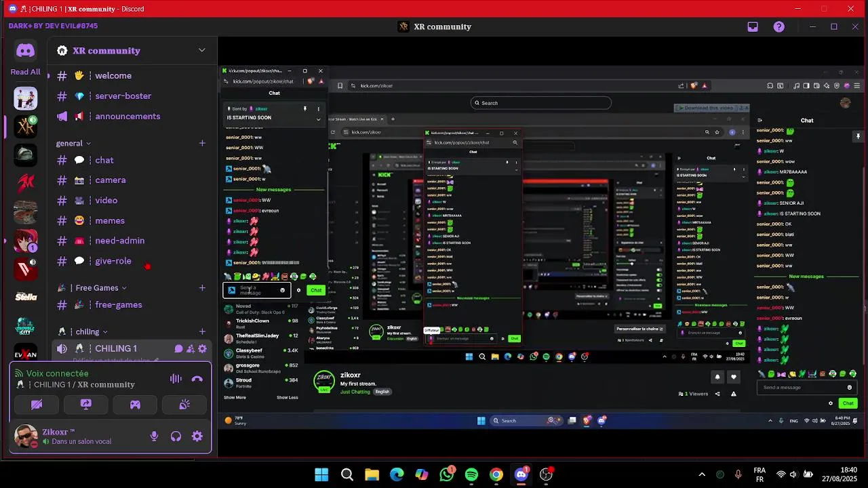
Task: Turn on camera in voice panel
Action: pyautogui.click(x=37, y=405)
